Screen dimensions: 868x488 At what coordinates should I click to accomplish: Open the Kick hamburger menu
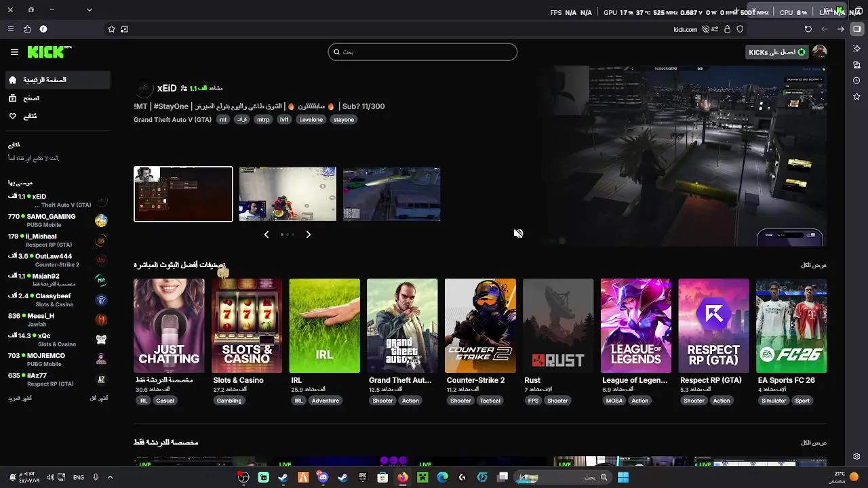[14, 52]
